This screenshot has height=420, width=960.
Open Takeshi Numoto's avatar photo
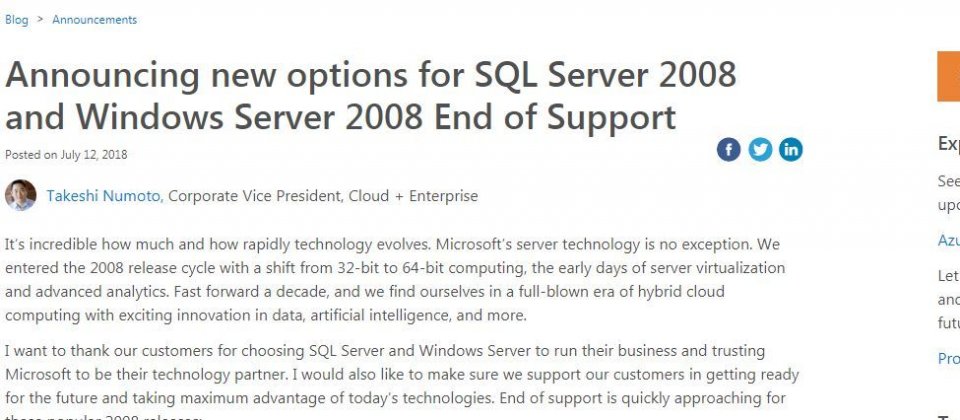click(x=21, y=195)
